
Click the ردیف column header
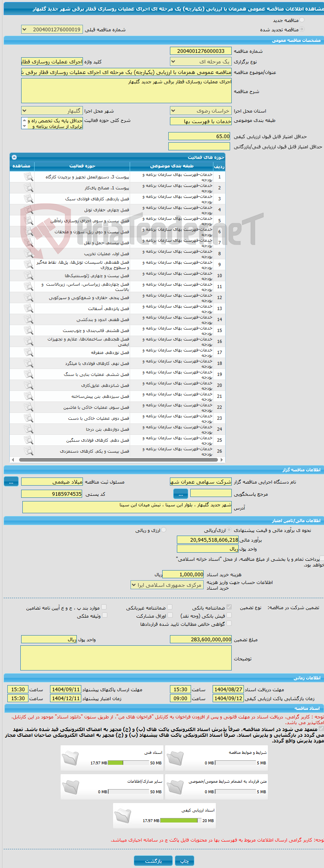[x=219, y=166]
